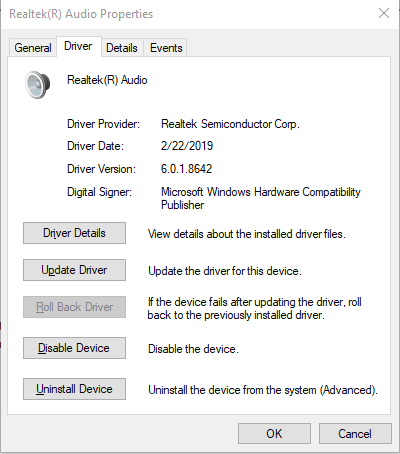Open Driver Details
Viewport: 400px width, 454px height.
74,233
